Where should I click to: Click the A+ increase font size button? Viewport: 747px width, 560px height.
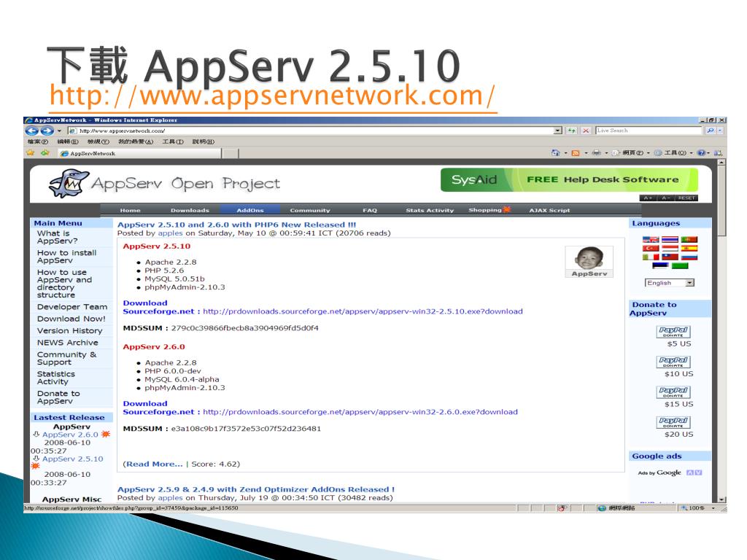click(x=648, y=198)
